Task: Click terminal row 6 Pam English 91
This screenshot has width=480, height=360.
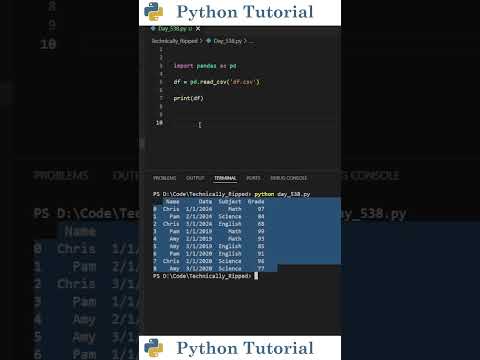Action: pos(209,253)
